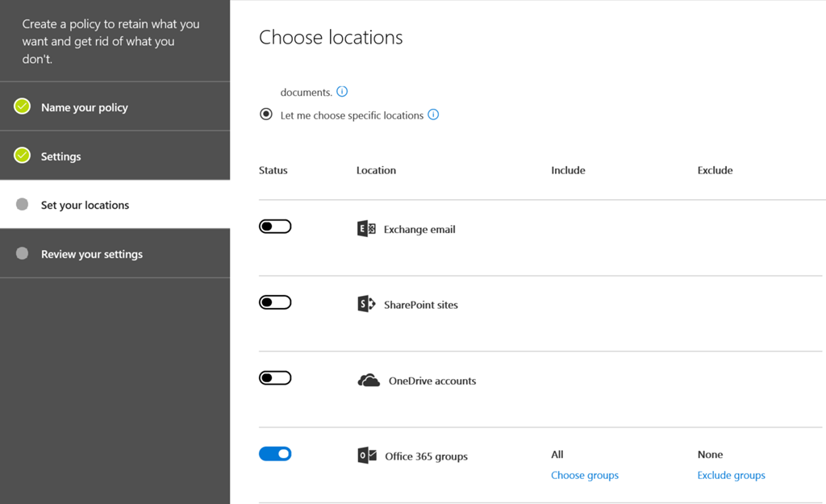This screenshot has height=504, width=826.
Task: Jump to 'Review your settings' step
Action: [x=92, y=254]
